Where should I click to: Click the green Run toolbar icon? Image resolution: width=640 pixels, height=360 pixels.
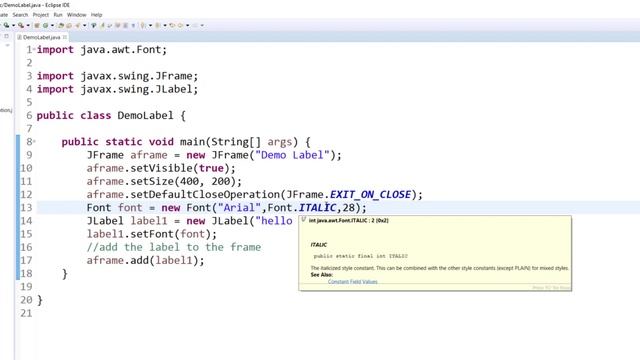[6, 25]
